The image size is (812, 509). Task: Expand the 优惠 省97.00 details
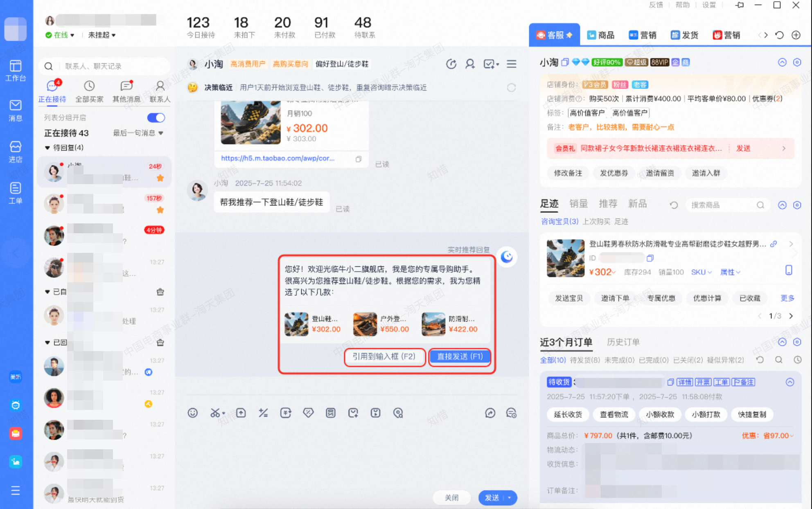768,436
